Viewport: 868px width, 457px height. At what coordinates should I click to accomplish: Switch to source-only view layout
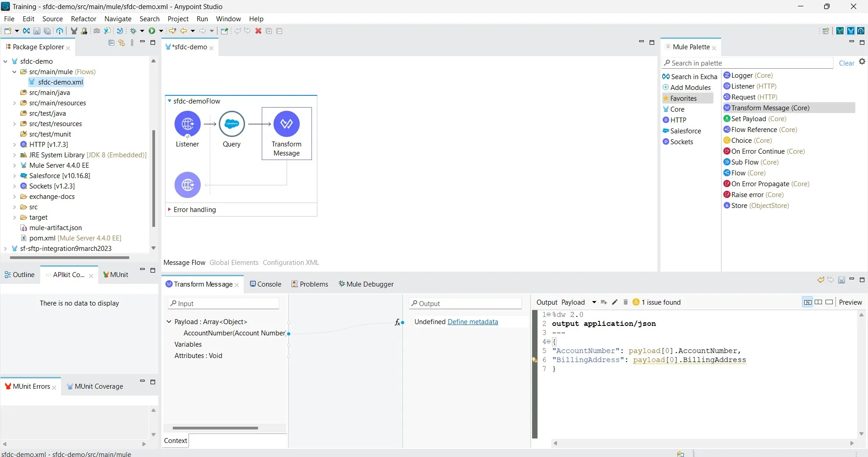[829, 302]
